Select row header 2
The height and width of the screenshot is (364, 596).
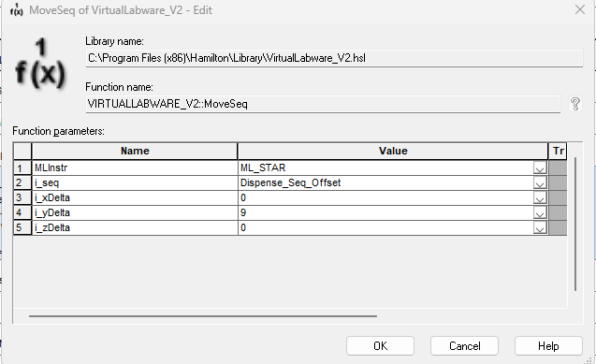coord(22,183)
